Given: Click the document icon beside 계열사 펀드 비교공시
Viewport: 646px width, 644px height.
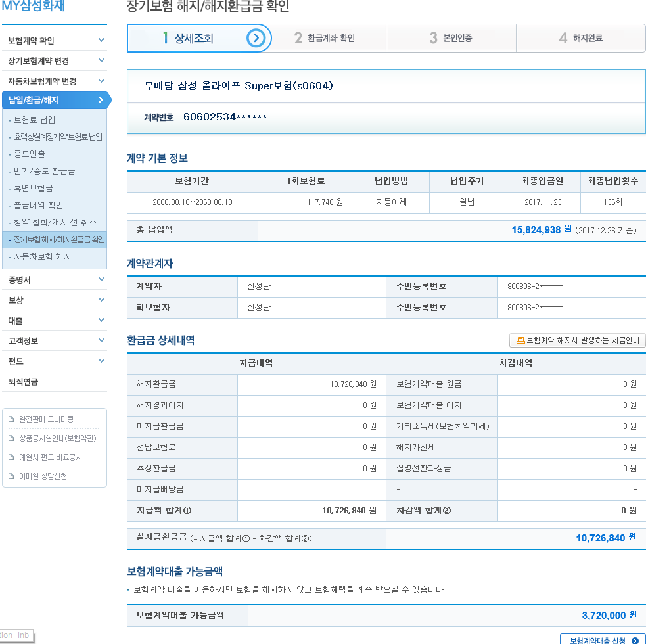Looking at the screenshot, I should pyautogui.click(x=11, y=457).
